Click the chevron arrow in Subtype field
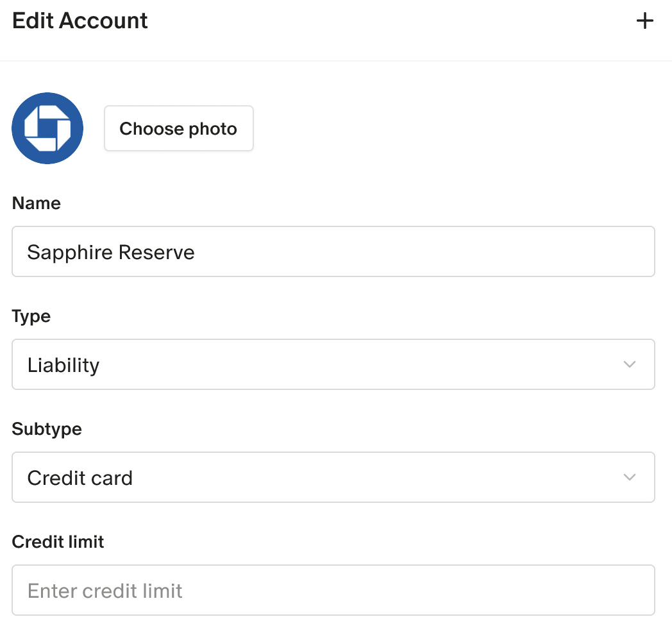The width and height of the screenshot is (672, 626). coord(630,477)
